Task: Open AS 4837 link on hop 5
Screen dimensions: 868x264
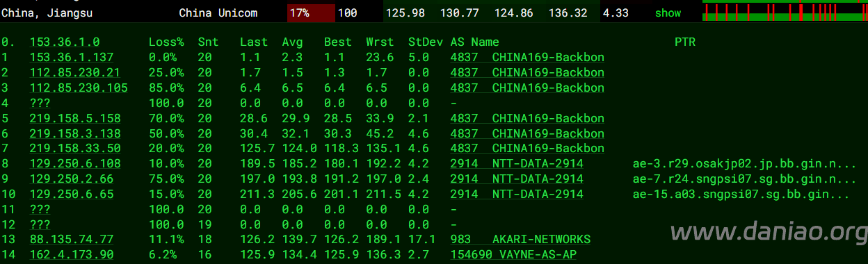Action: [527, 119]
